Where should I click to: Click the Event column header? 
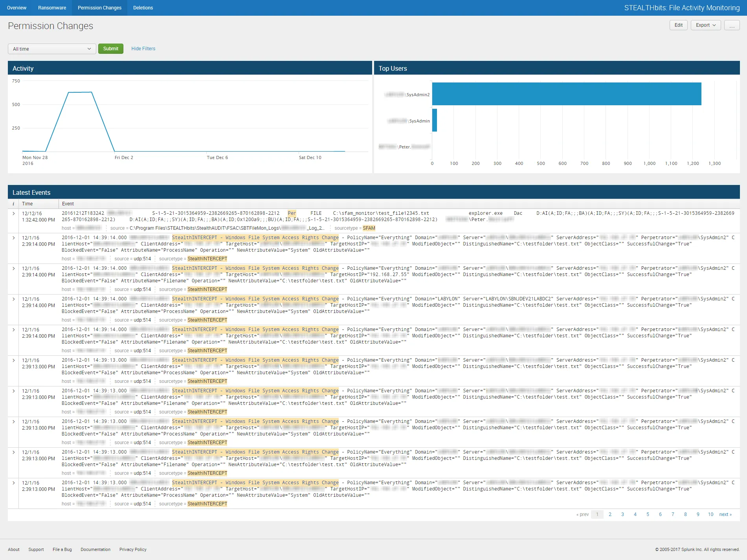click(x=68, y=204)
